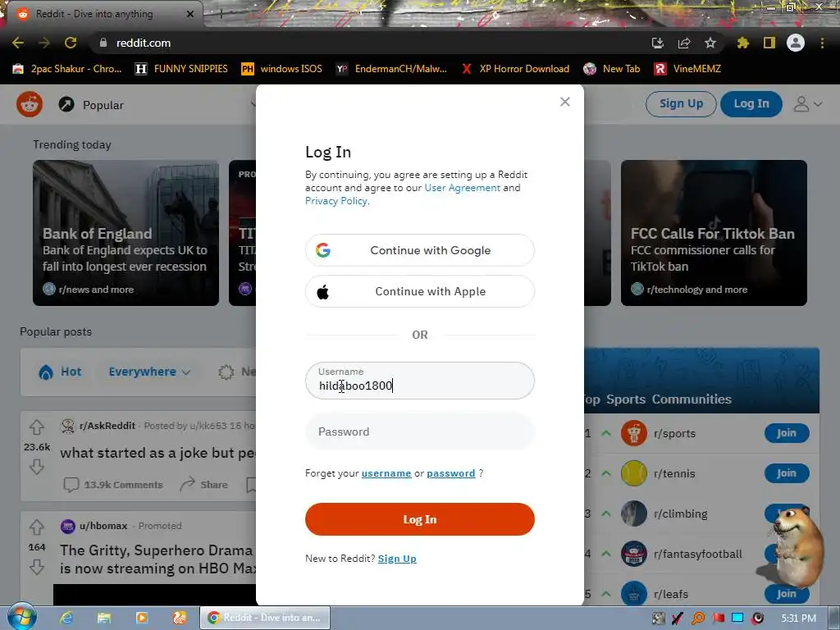Open XP Horror Download bookmark

pos(515,69)
